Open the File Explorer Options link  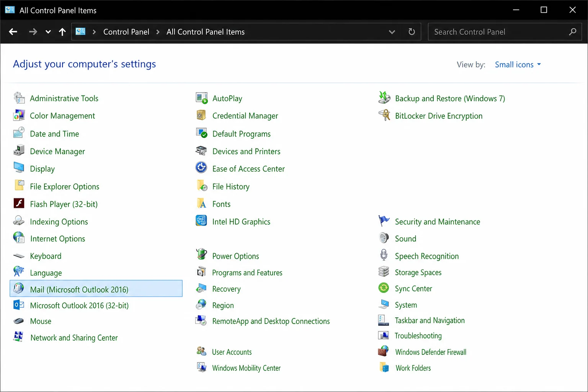click(x=64, y=187)
